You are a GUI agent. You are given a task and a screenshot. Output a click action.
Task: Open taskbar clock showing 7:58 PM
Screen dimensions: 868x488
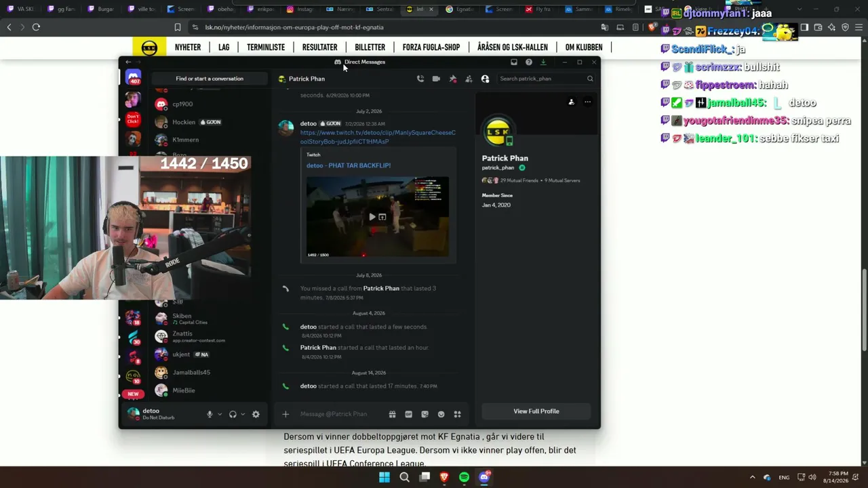pyautogui.click(x=836, y=477)
